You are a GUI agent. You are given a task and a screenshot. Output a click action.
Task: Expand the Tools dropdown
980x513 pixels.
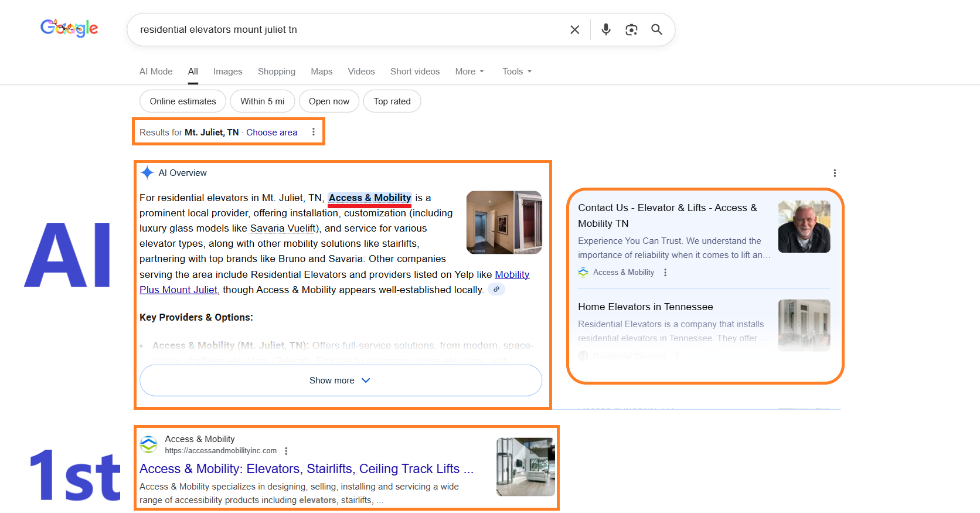pyautogui.click(x=517, y=72)
